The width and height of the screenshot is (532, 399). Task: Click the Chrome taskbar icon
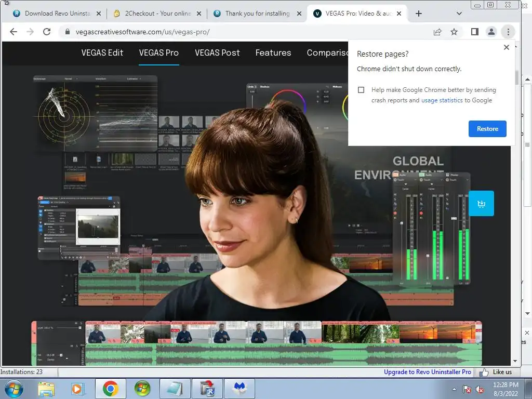click(x=110, y=389)
